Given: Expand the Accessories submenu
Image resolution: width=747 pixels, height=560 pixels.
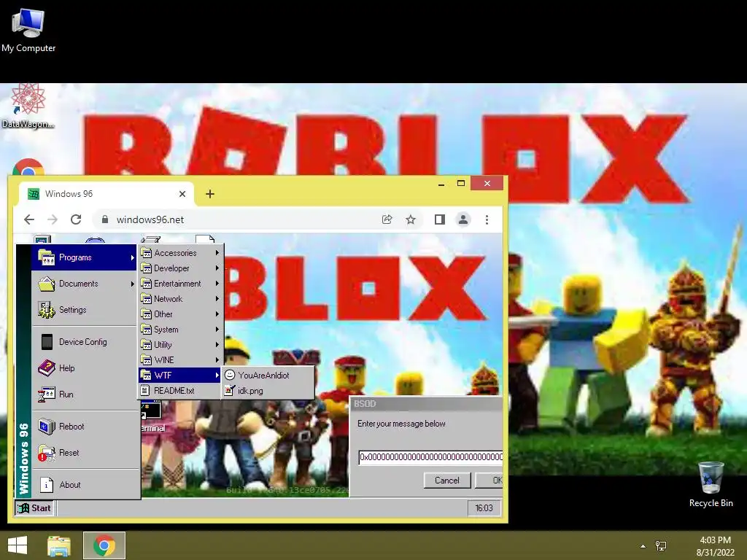Looking at the screenshot, I should coord(180,253).
